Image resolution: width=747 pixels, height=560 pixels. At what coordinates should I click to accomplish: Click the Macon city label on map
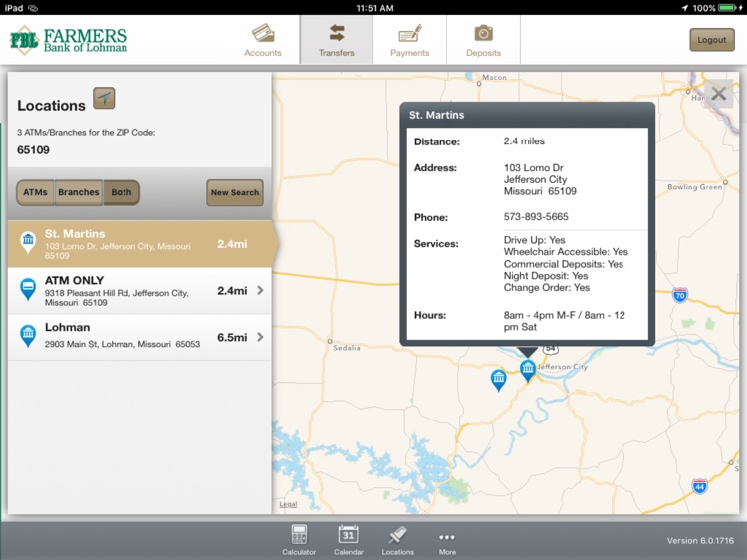(x=494, y=77)
